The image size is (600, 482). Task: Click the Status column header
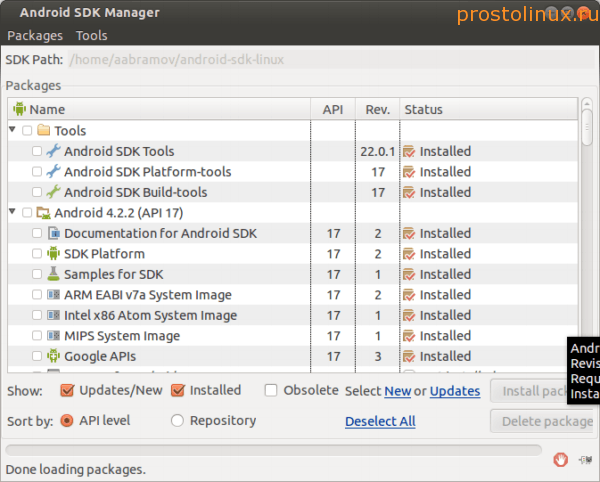489,109
